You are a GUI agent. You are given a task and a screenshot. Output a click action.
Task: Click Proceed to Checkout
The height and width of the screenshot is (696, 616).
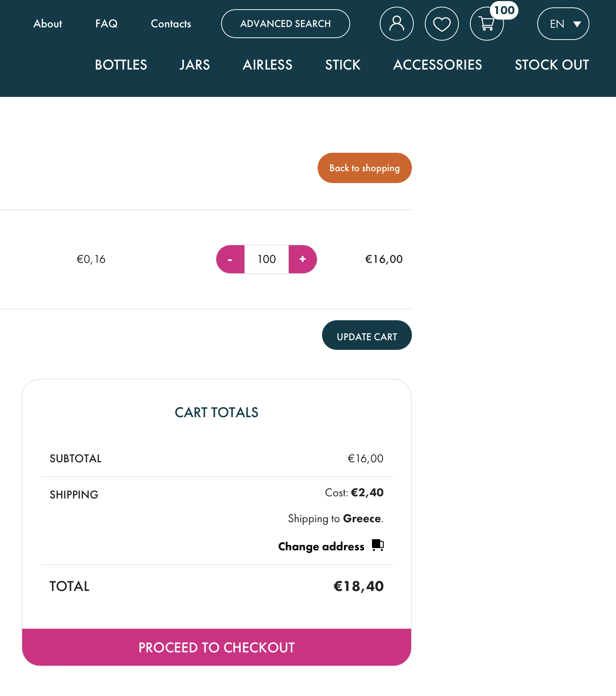coord(217,647)
